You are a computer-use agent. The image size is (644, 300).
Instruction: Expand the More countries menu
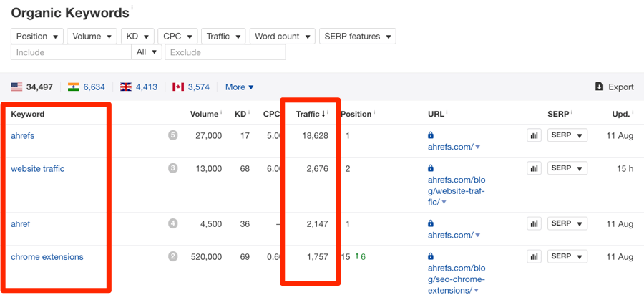[x=239, y=87]
